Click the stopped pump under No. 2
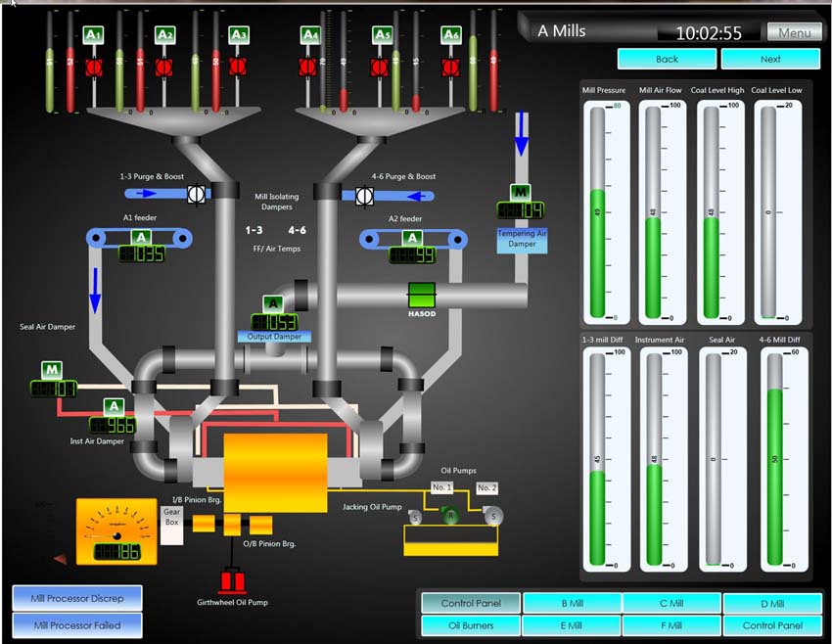Viewport: 832px width, 644px height. point(493,516)
